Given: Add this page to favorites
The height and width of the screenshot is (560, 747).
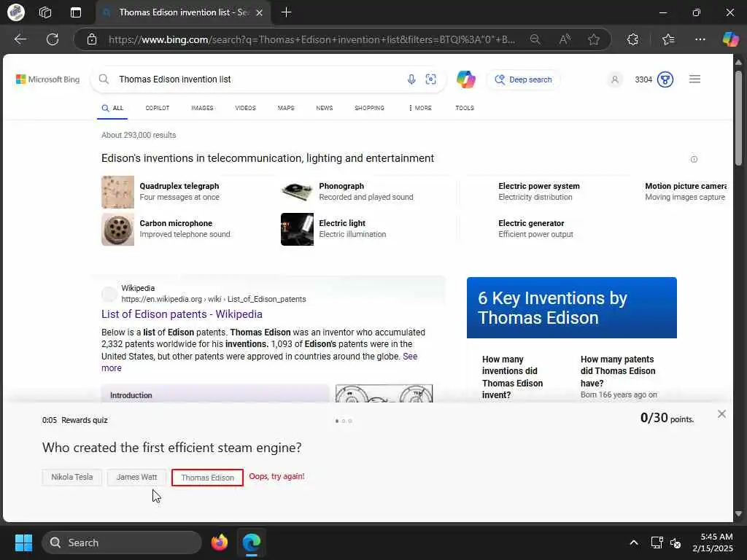Looking at the screenshot, I should coord(594,39).
